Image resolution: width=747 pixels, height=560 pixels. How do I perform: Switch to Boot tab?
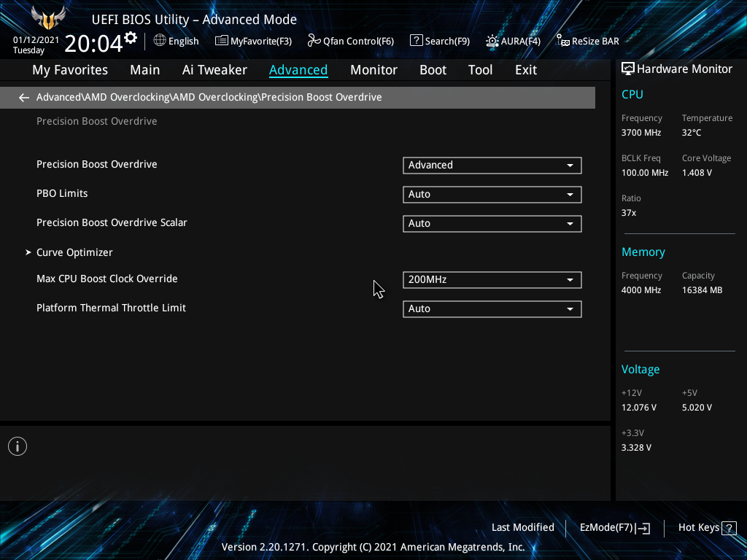pos(433,70)
